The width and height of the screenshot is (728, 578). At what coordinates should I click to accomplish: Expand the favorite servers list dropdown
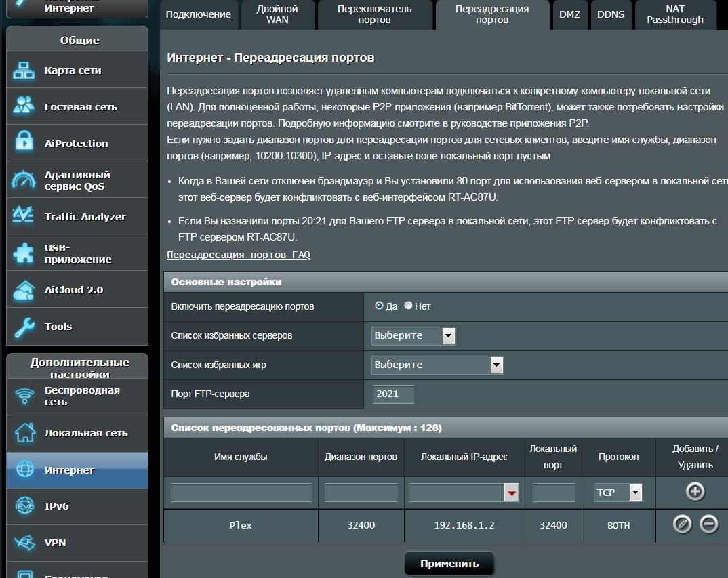(x=413, y=335)
